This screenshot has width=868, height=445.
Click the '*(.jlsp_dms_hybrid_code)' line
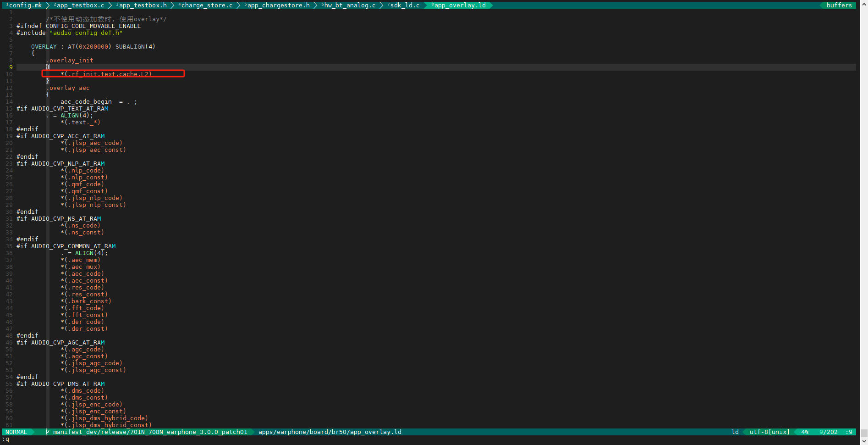point(104,418)
